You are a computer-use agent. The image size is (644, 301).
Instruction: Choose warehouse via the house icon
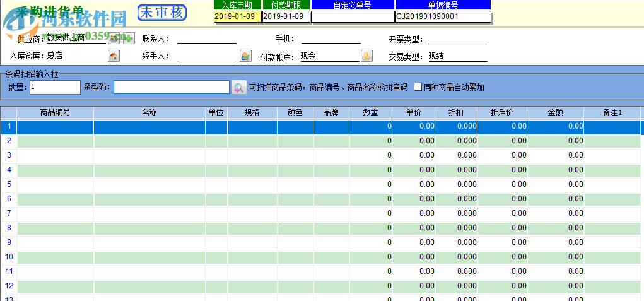[x=114, y=56]
